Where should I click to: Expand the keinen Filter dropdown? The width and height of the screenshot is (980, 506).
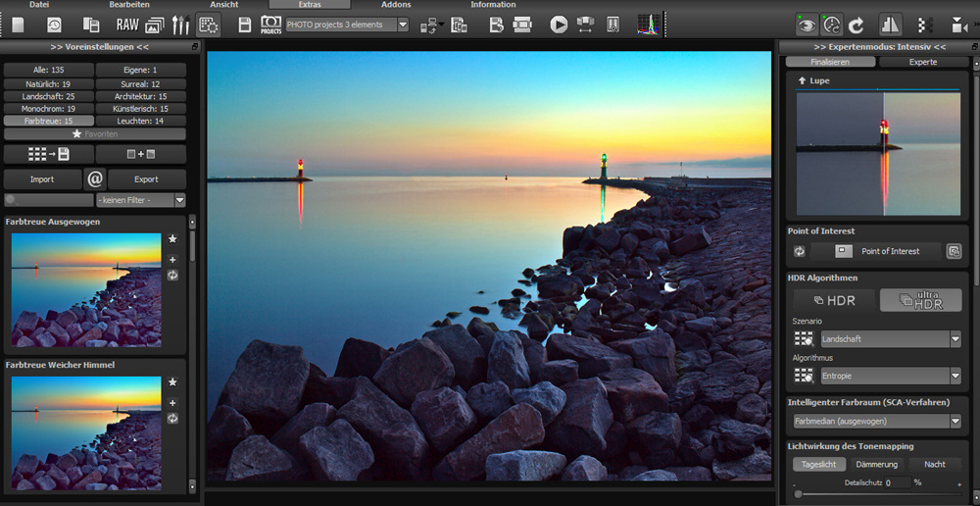179,200
